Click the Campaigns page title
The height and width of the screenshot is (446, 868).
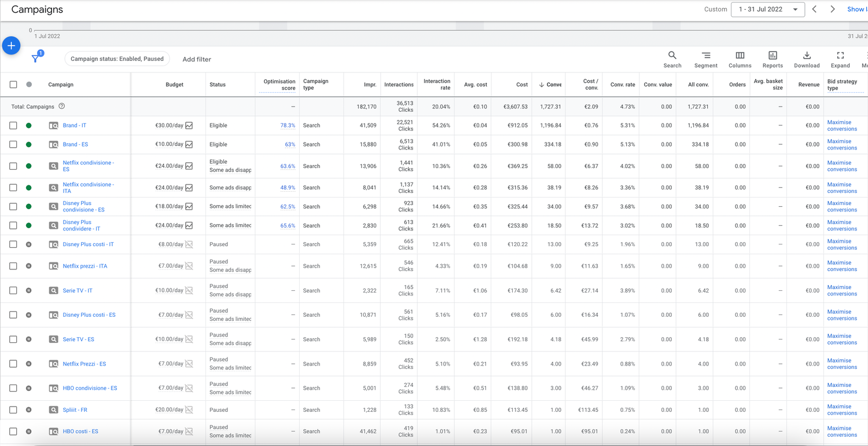tap(37, 10)
